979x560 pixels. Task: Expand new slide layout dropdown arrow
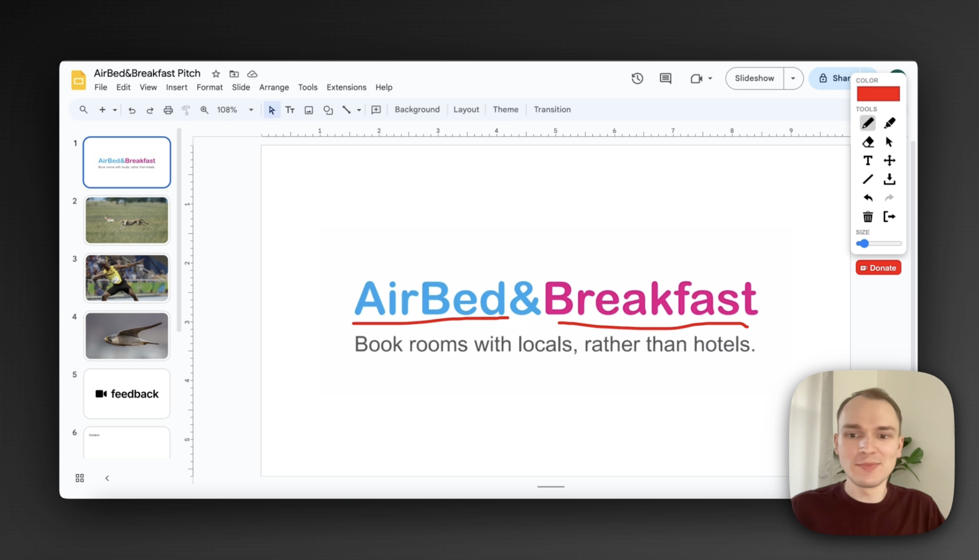(115, 110)
